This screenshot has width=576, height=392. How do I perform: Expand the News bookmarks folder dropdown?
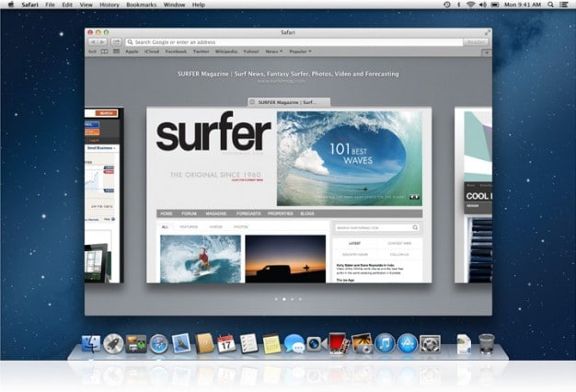click(x=274, y=52)
